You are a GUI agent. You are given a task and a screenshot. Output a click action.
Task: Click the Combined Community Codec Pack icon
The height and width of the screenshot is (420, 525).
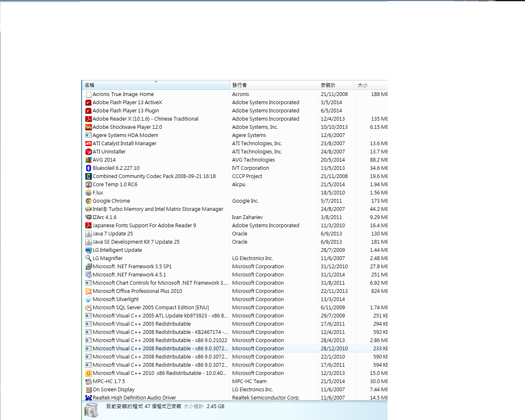(x=88, y=176)
